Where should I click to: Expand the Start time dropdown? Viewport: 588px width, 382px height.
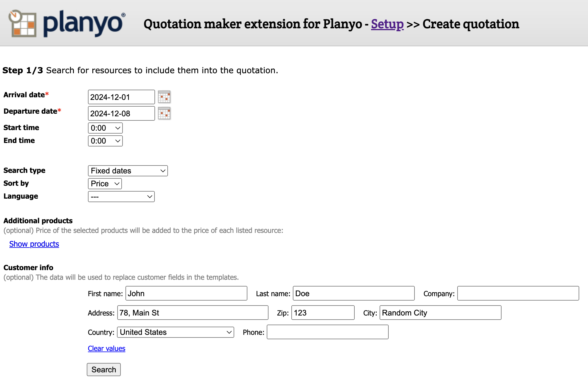coord(105,128)
